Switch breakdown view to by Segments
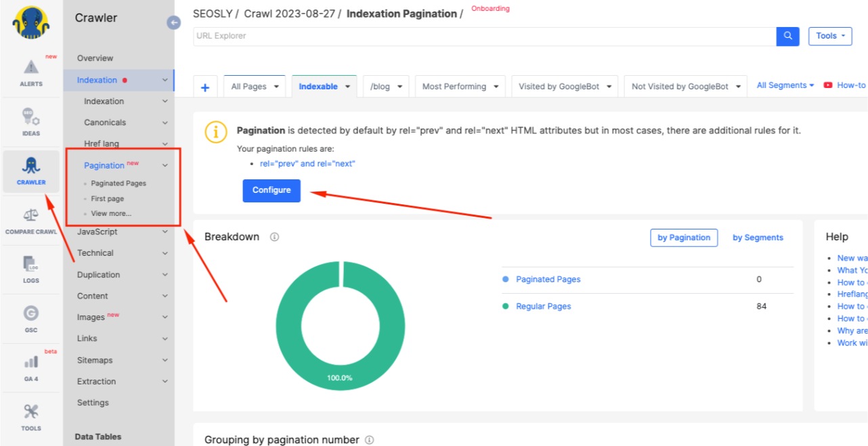The width and height of the screenshot is (868, 446). (758, 238)
